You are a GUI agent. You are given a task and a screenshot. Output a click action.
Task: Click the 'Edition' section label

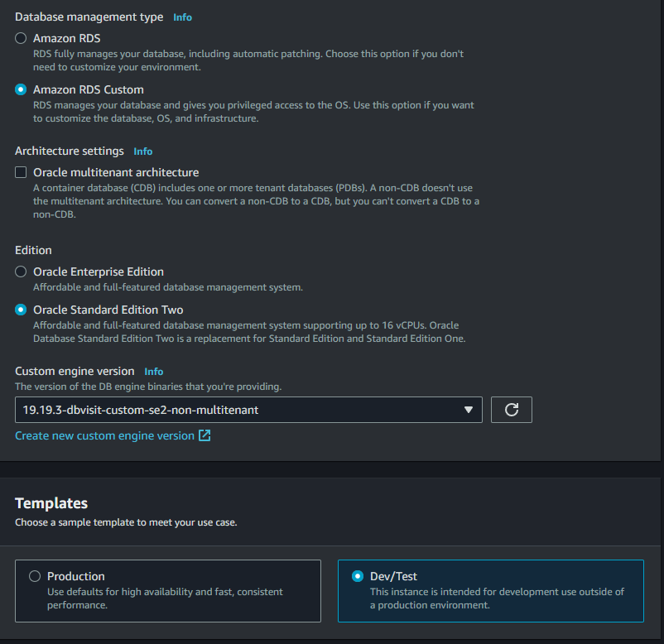click(33, 250)
